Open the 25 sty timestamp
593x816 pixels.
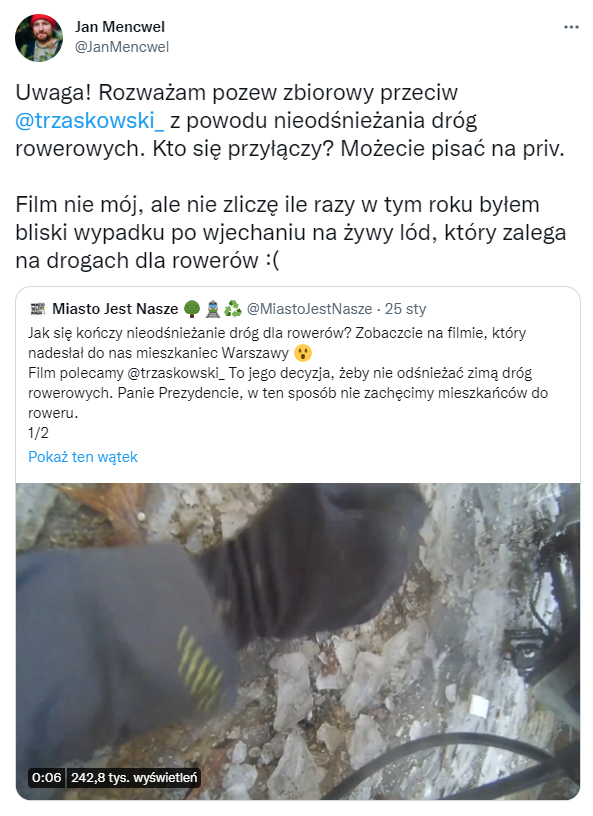405,309
